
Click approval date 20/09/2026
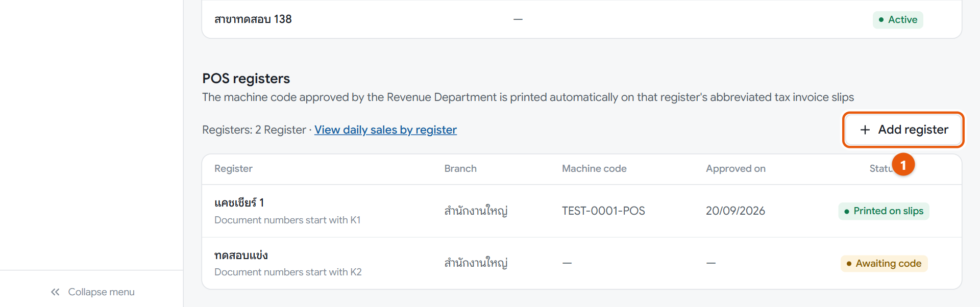(735, 211)
